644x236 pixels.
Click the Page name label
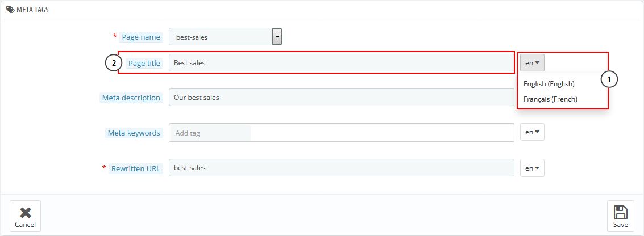coord(141,37)
